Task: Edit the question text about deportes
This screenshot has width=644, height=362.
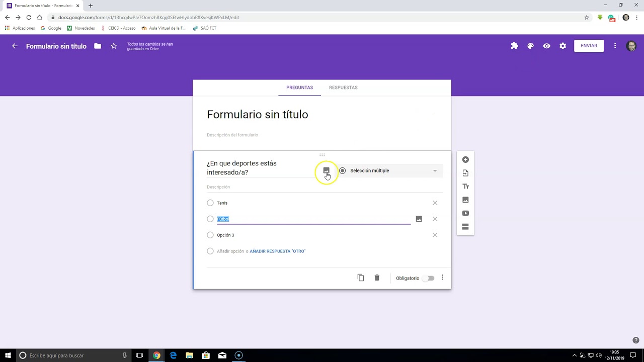Action: (260, 168)
